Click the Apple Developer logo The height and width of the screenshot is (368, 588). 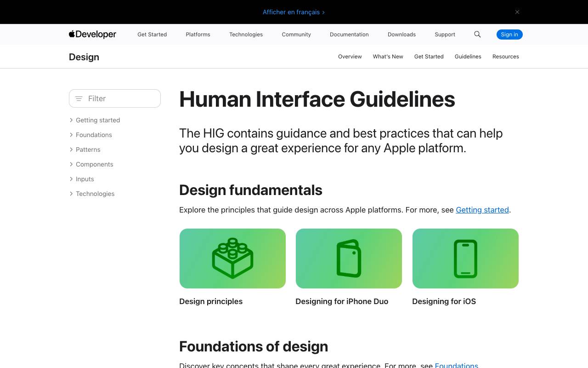pos(92,34)
